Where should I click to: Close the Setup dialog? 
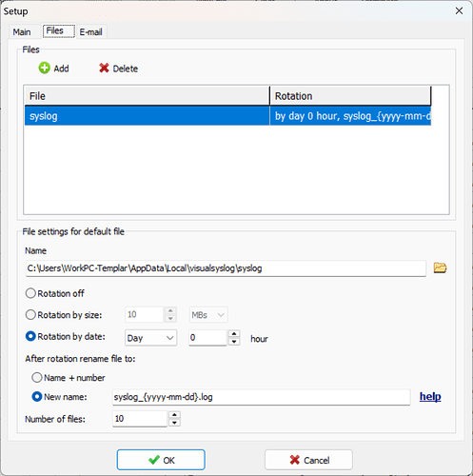click(x=459, y=11)
